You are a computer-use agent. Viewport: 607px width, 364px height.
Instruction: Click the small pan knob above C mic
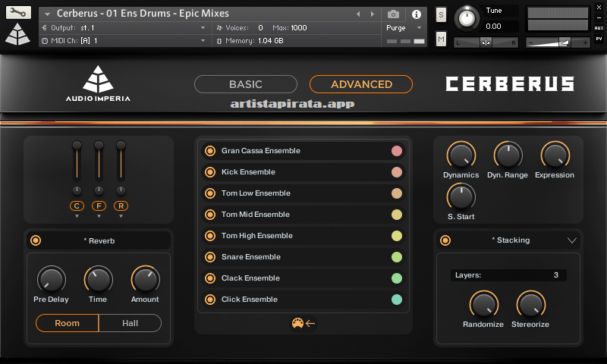(77, 190)
